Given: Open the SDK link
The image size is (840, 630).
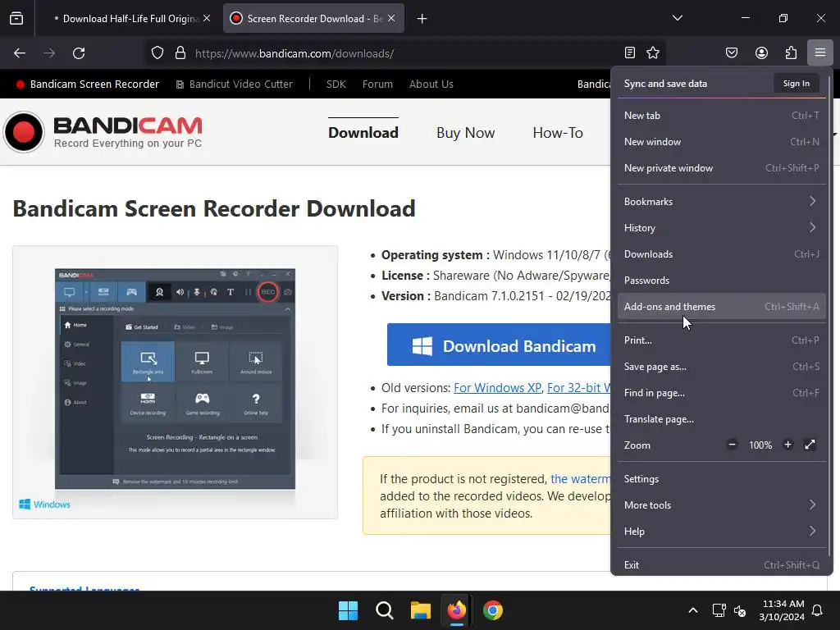Looking at the screenshot, I should coord(336,84).
